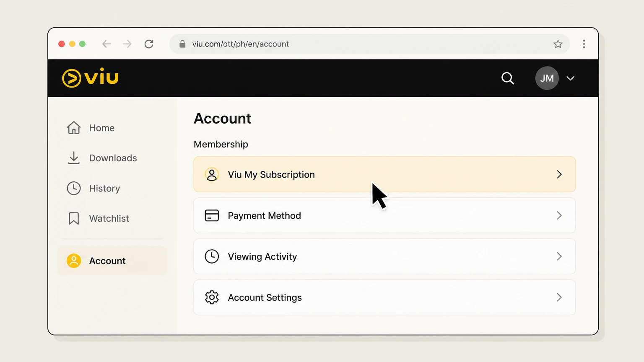Expand Viu My Subscription chevron
Viewport: 644px width, 362px height.
pos(559,174)
